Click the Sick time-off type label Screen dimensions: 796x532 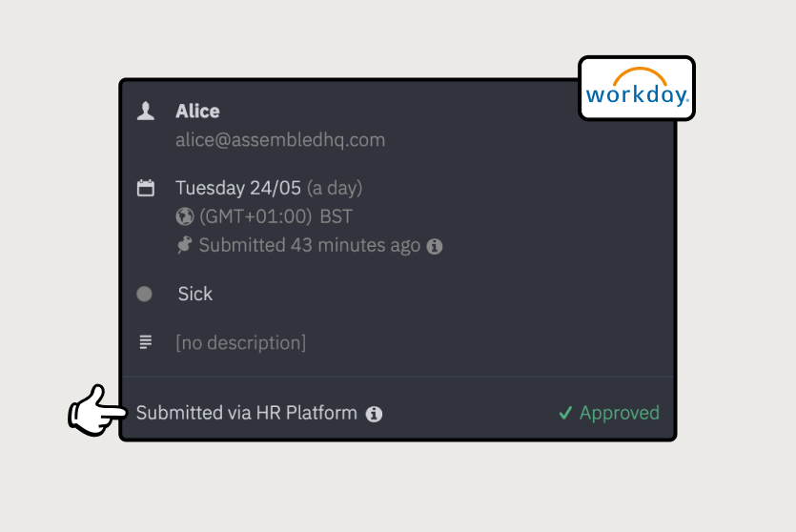click(195, 294)
